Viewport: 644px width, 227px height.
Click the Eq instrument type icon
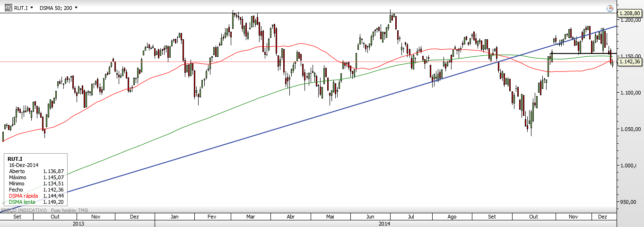point(9,8)
